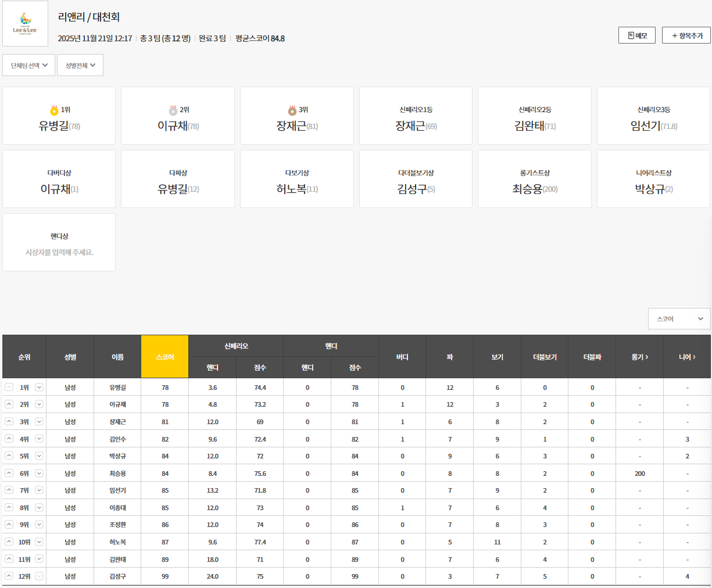Click the + 항목추가 button
This screenshot has height=588, width=712.
tap(686, 35)
